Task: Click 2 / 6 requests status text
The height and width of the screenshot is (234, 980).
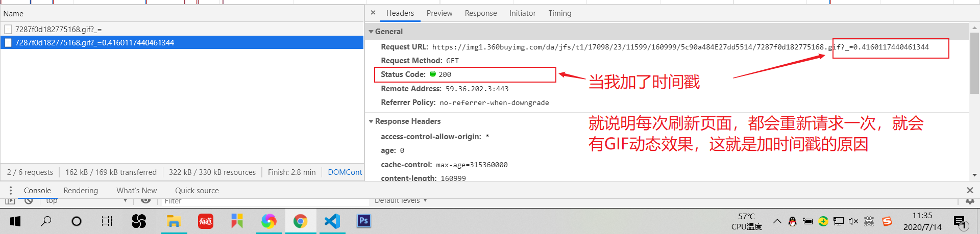Action: (30, 172)
